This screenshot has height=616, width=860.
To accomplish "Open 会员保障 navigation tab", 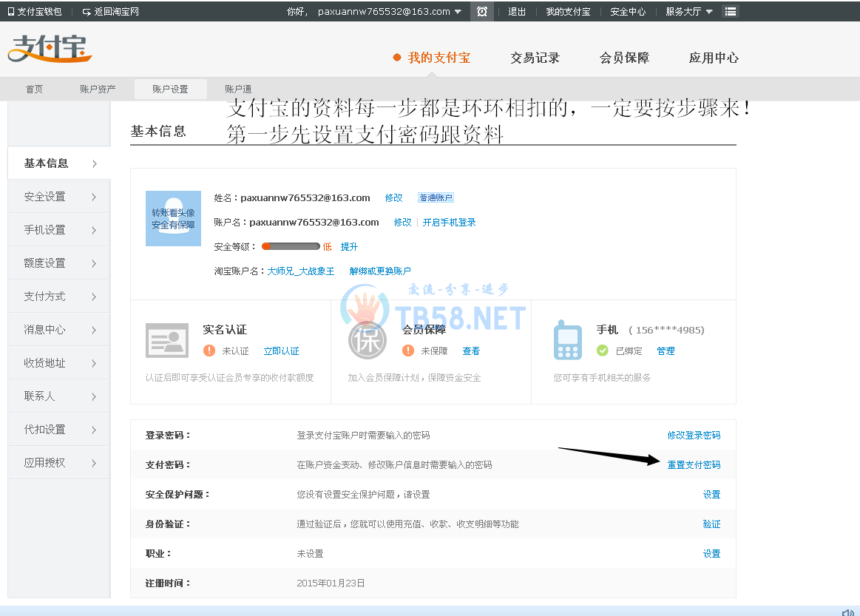I will tap(624, 58).
